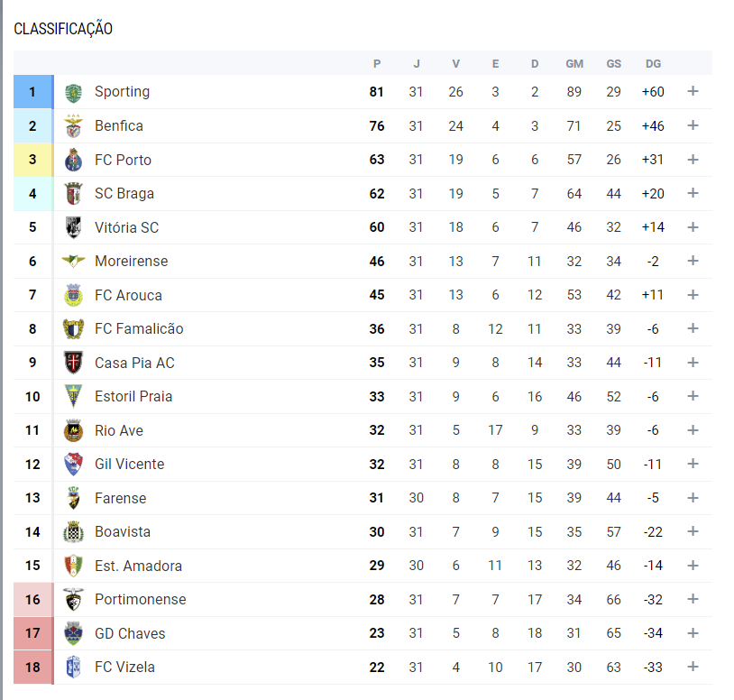Click the Casa Pia AC crest
This screenshot has height=700, width=734.
click(x=74, y=363)
